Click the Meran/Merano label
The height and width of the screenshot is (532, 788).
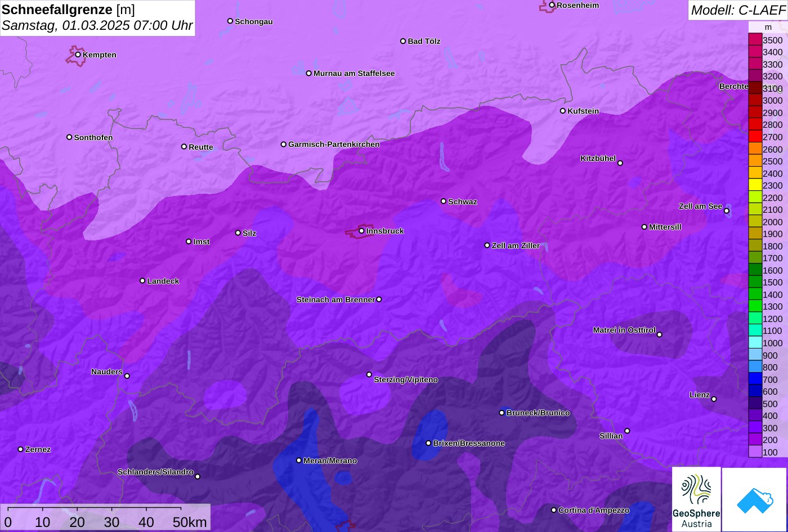330,461
